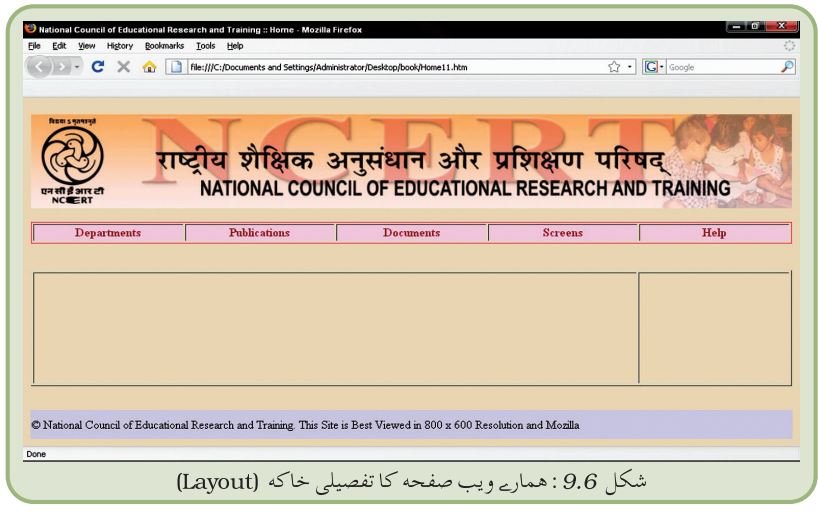
Task: Open the History menu
Action: pyautogui.click(x=120, y=46)
